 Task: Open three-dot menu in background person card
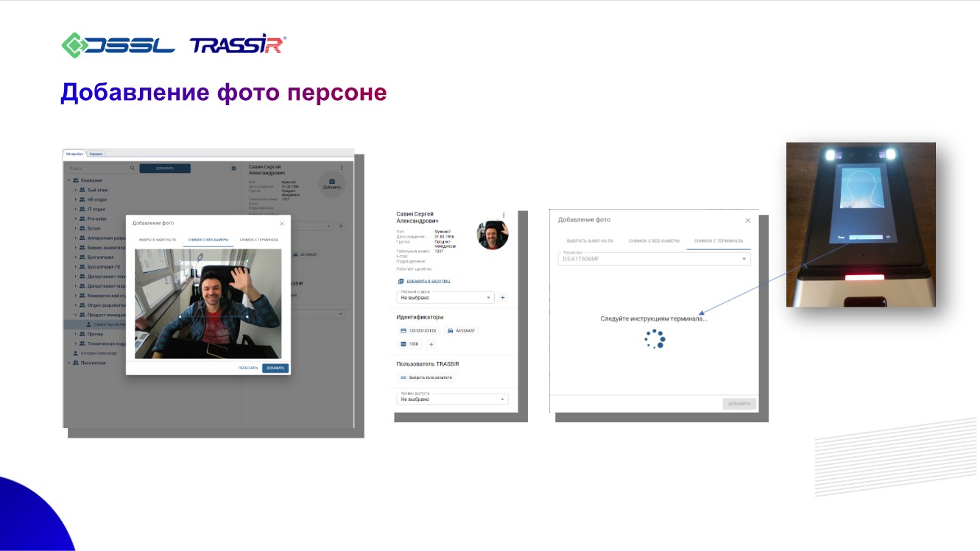click(x=341, y=168)
